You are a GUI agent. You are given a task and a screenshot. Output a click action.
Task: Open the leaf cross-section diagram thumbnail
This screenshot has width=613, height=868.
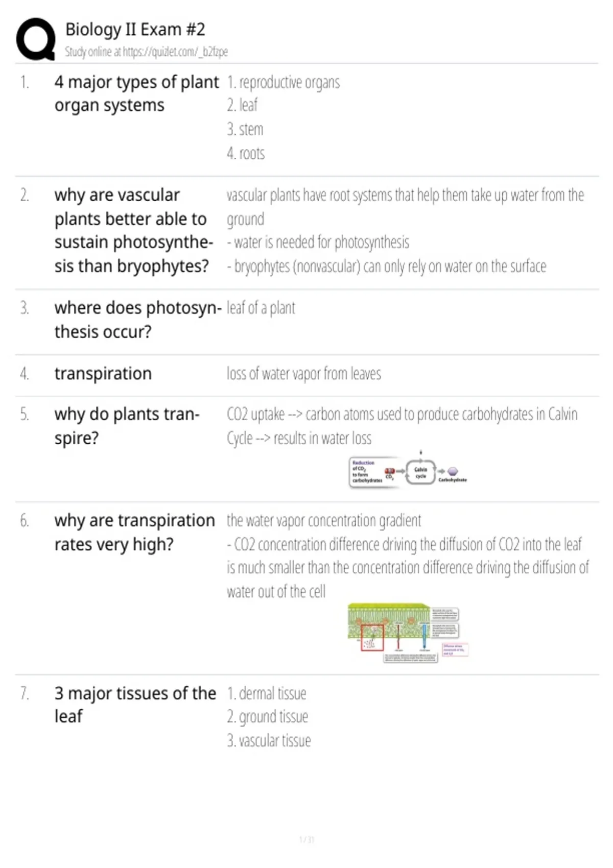coord(408,633)
